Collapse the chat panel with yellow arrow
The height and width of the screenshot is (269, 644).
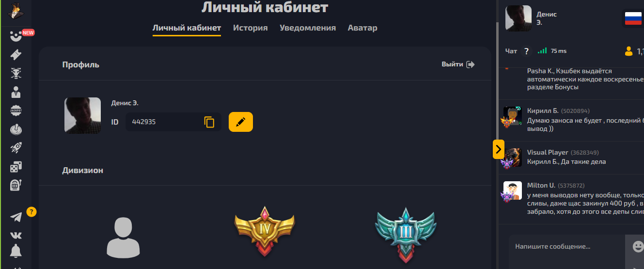click(x=499, y=149)
